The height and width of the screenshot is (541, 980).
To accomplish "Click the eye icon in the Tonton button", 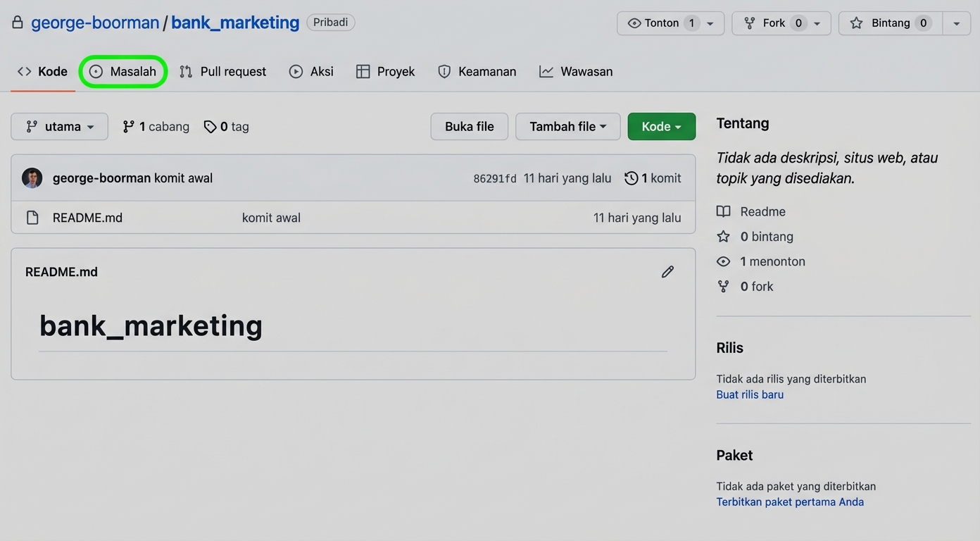I will click(634, 23).
